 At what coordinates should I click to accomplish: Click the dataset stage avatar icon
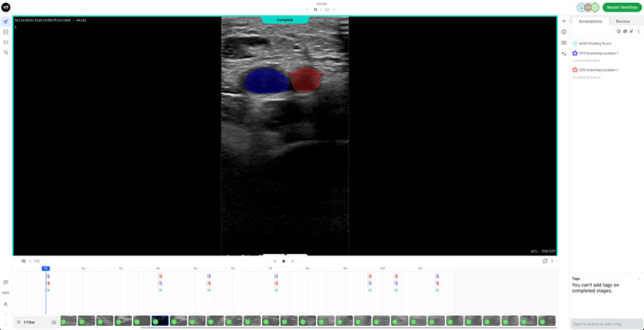pos(581,8)
